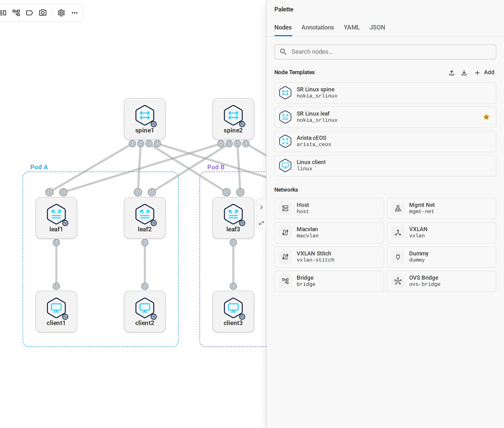Choose the OVS Bridge network
This screenshot has width=504, height=428.
click(442, 281)
